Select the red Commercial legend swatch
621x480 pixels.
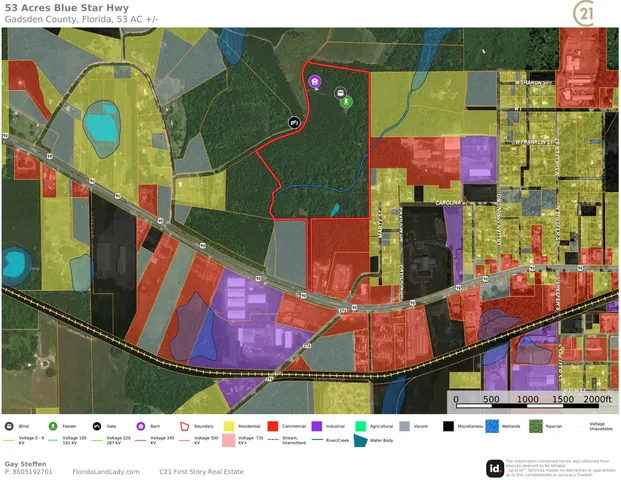(272, 426)
